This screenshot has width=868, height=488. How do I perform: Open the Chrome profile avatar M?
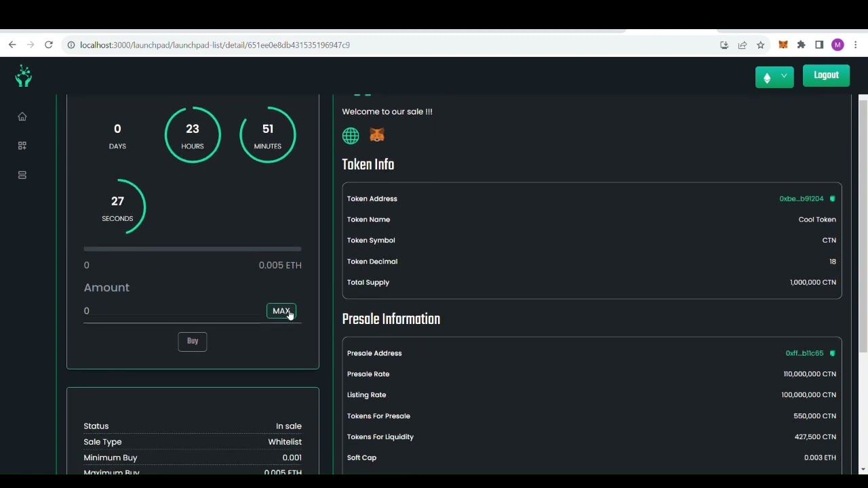pyautogui.click(x=837, y=45)
